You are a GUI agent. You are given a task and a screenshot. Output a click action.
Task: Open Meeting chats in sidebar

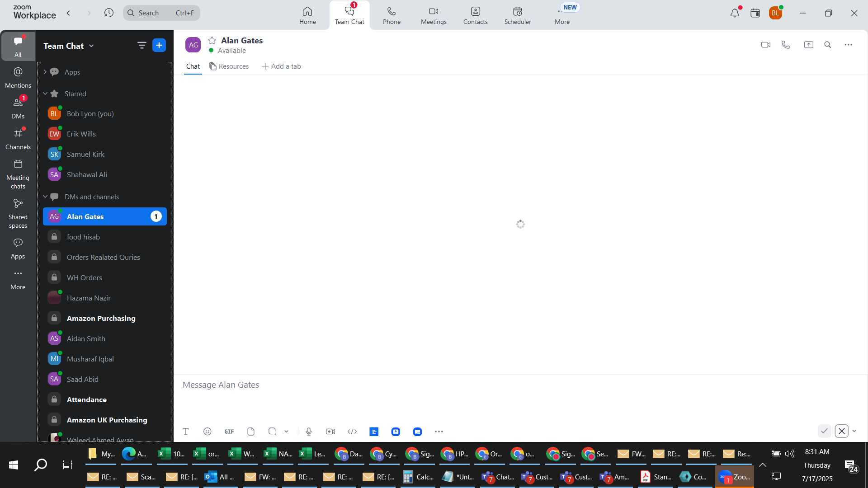[18, 174]
